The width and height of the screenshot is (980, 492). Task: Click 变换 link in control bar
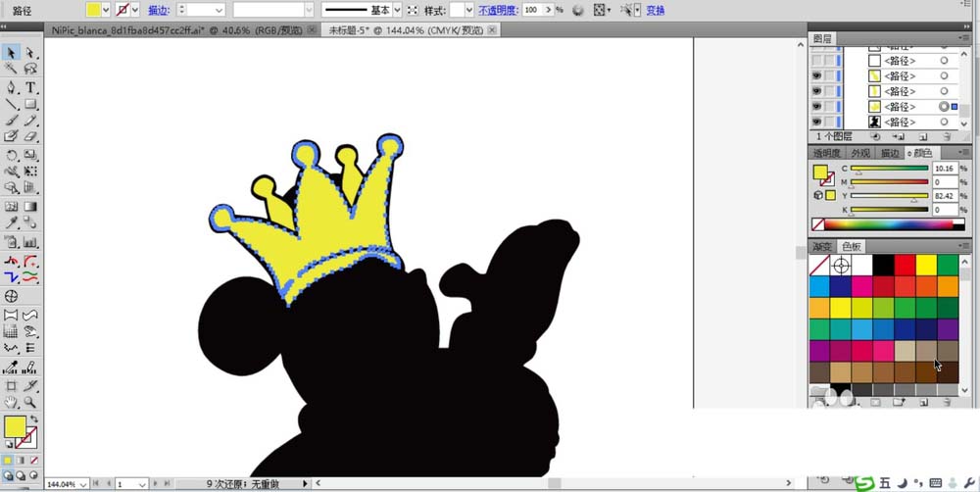click(x=656, y=10)
